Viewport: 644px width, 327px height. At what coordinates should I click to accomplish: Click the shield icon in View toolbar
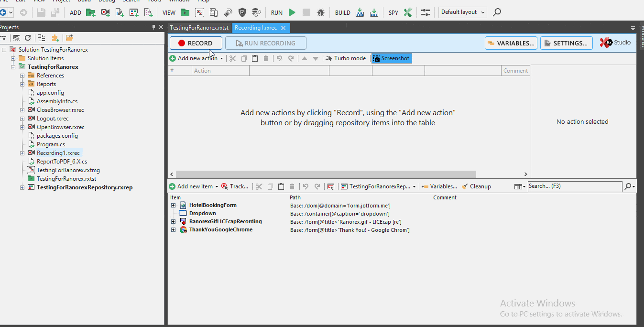(242, 13)
